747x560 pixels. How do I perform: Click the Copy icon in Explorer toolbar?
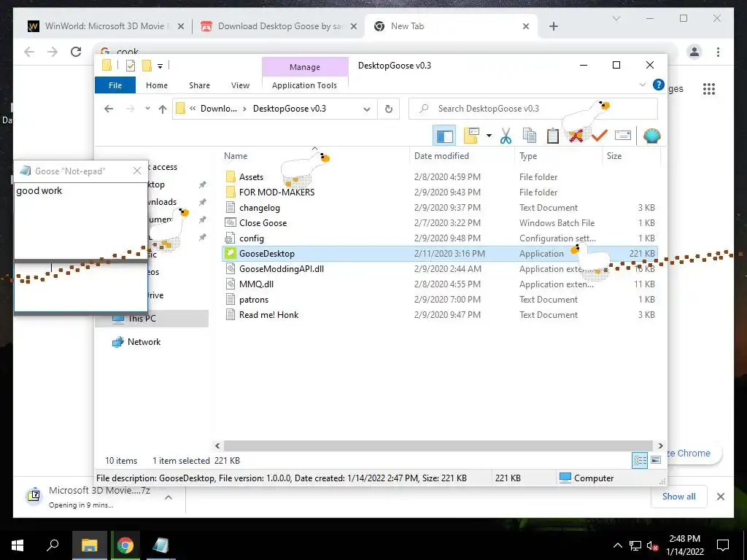point(530,136)
